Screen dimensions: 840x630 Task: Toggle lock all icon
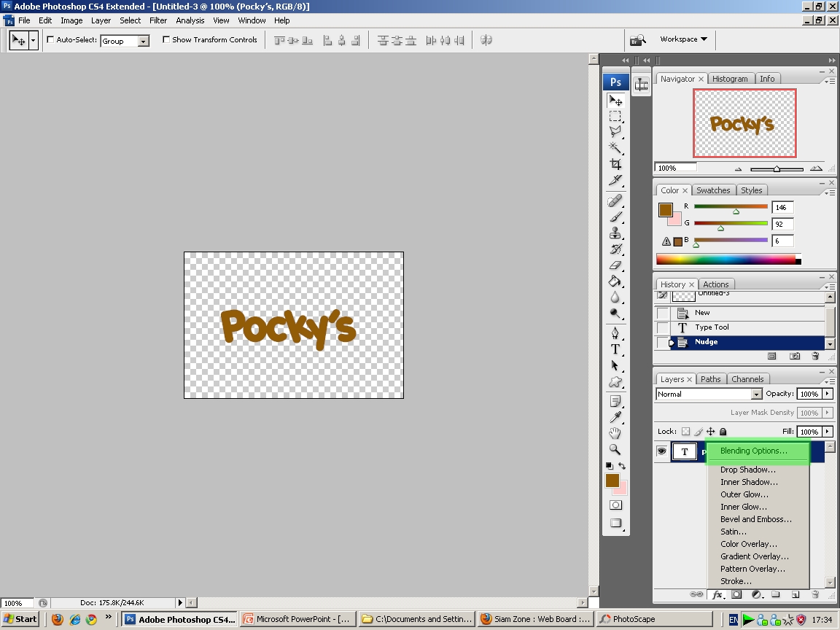pyautogui.click(x=723, y=431)
